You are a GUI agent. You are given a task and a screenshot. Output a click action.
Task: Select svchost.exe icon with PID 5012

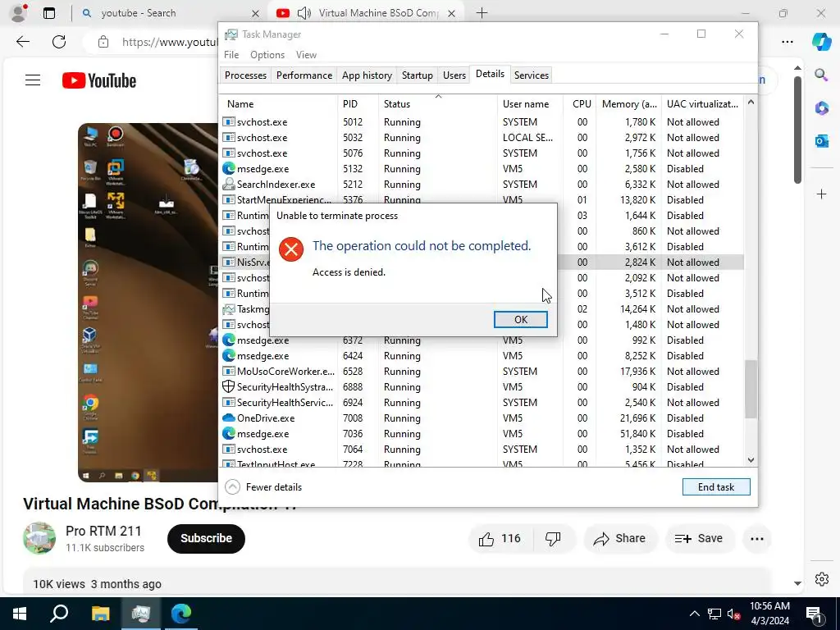coord(229,122)
